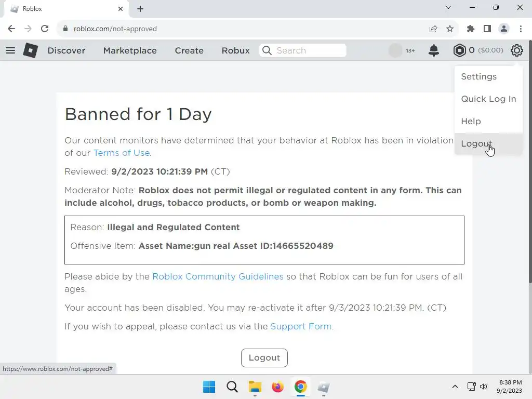Open the Chrome profile icon
The width and height of the screenshot is (532, 399).
(x=504, y=29)
